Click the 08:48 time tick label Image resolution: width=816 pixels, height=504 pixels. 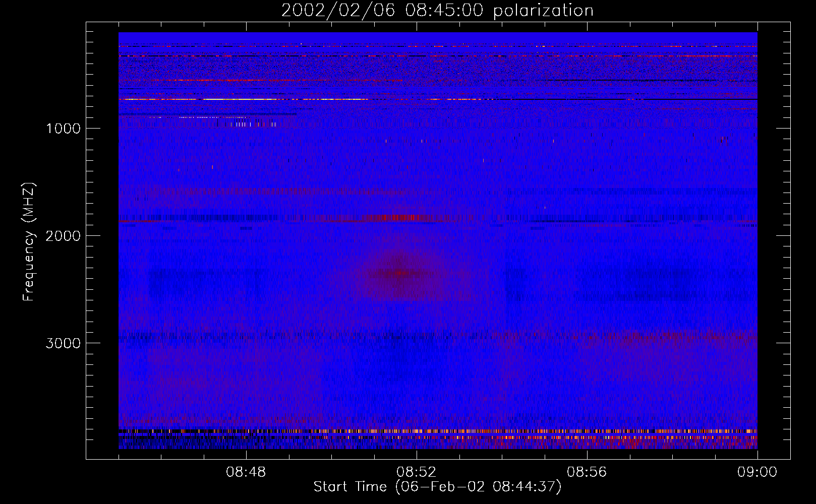246,472
